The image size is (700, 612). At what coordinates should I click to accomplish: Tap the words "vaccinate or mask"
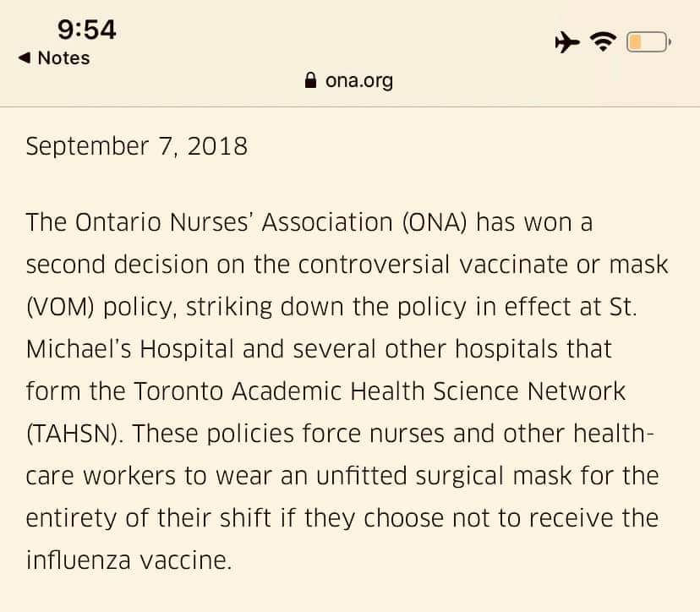click(x=563, y=265)
